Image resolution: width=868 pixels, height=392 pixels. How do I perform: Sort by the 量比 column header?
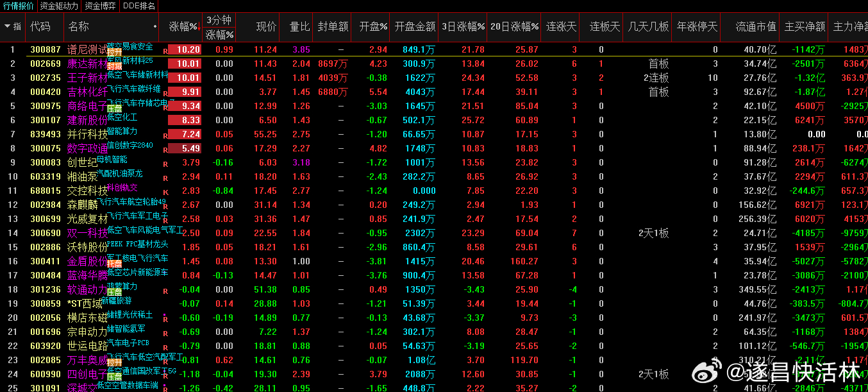click(299, 26)
